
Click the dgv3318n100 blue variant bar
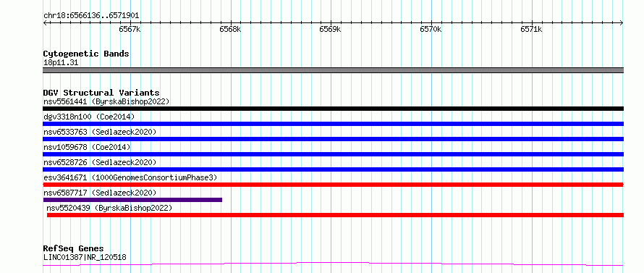pyautogui.click(x=333, y=124)
